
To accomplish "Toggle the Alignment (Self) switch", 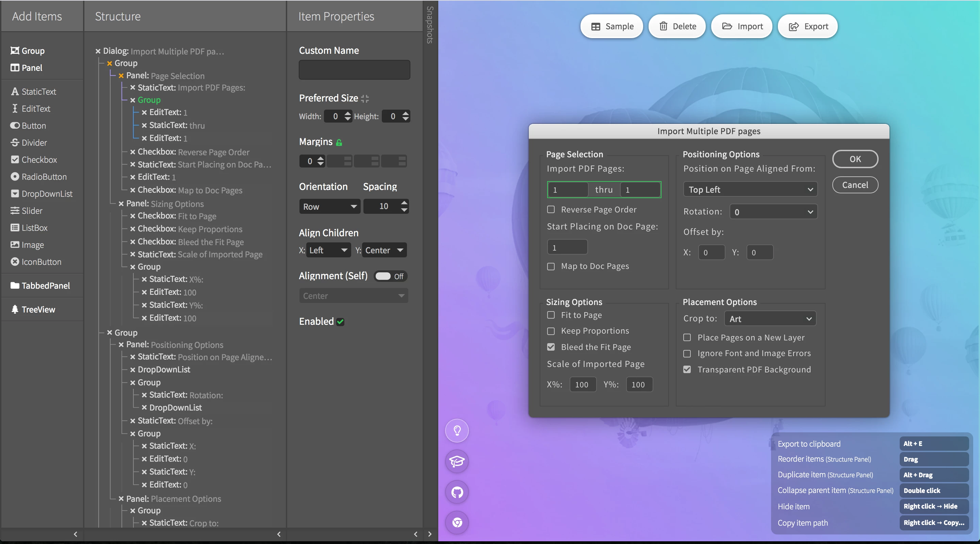I will click(383, 276).
